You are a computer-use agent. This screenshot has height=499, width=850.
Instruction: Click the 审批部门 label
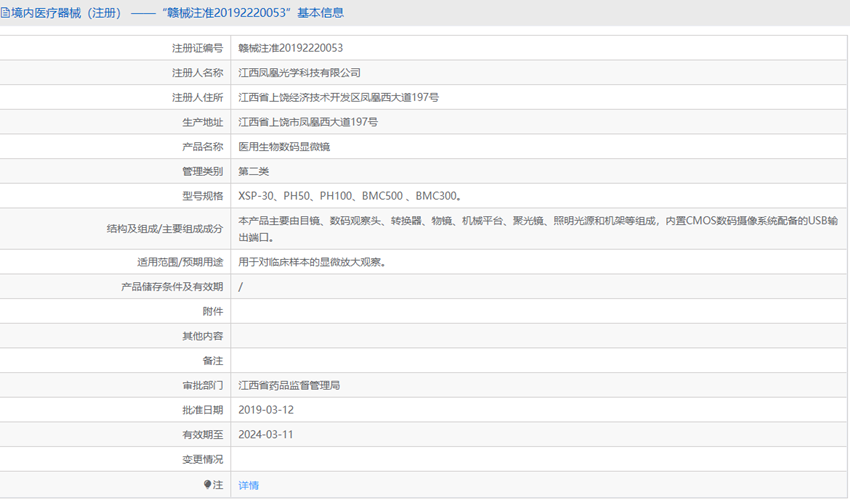point(203,386)
